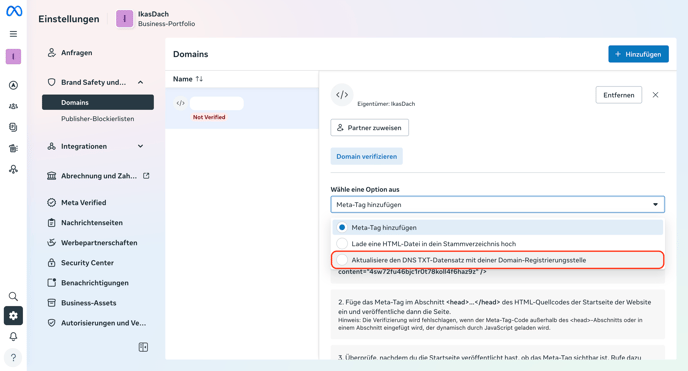The image size is (688, 371).
Task: Expand the Integrationen section chevron
Action: pos(140,146)
